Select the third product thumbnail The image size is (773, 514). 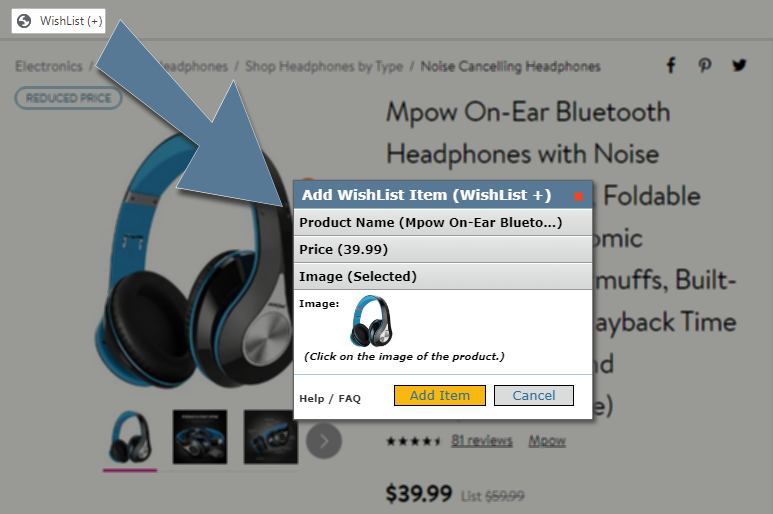tap(270, 437)
